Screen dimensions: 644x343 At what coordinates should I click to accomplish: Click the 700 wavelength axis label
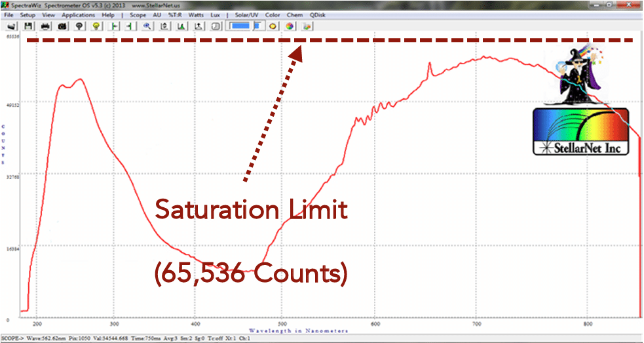point(476,324)
